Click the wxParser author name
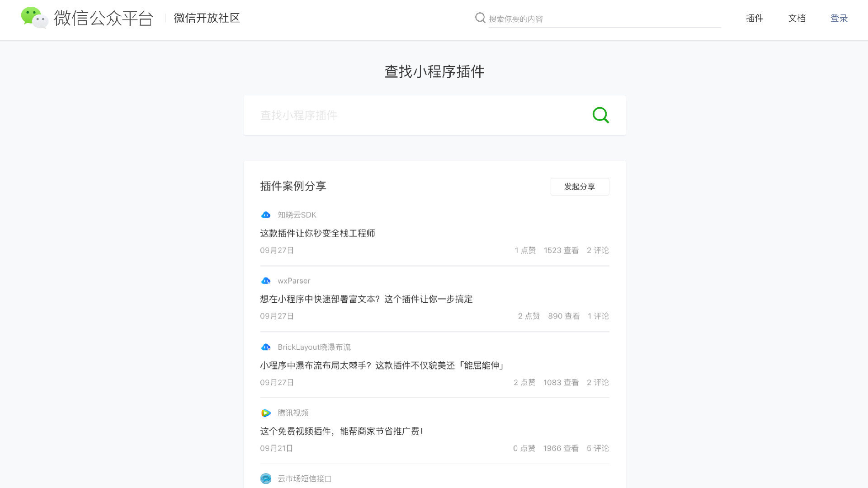This screenshot has height=488, width=868. (294, 281)
